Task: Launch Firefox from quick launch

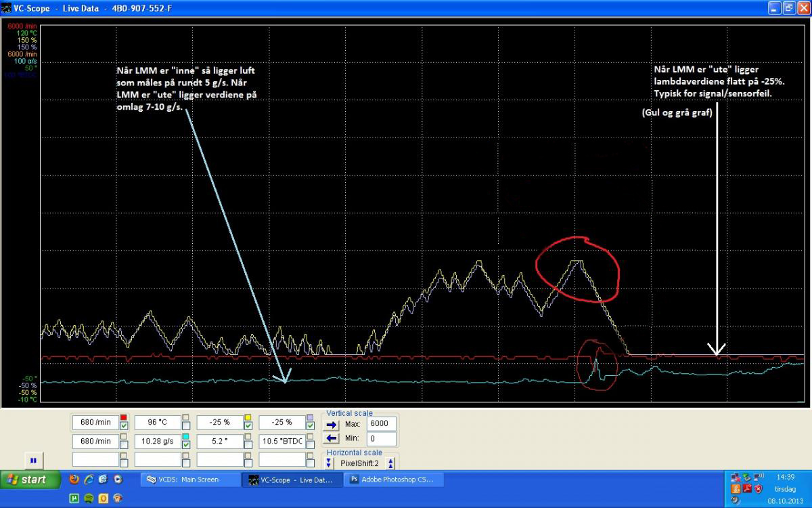Action: pos(74,480)
